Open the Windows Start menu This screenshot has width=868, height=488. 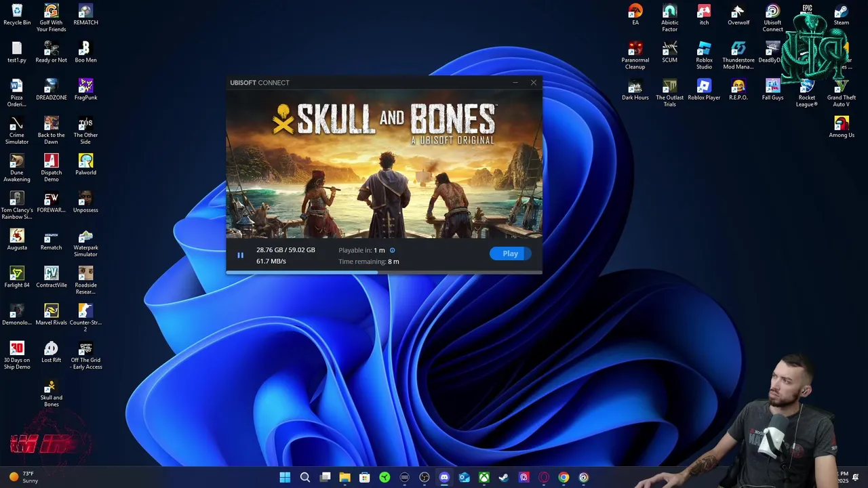285,477
